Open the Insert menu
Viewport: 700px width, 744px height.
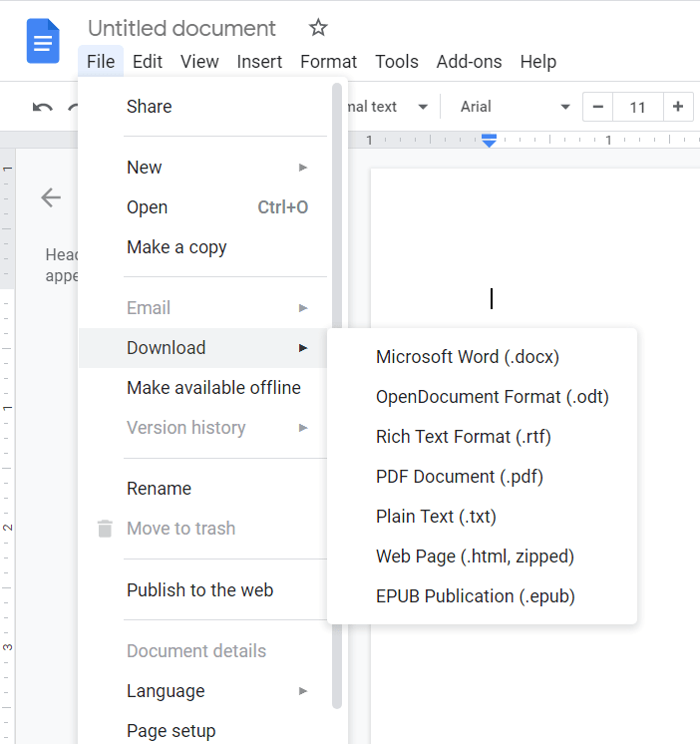coord(259,62)
